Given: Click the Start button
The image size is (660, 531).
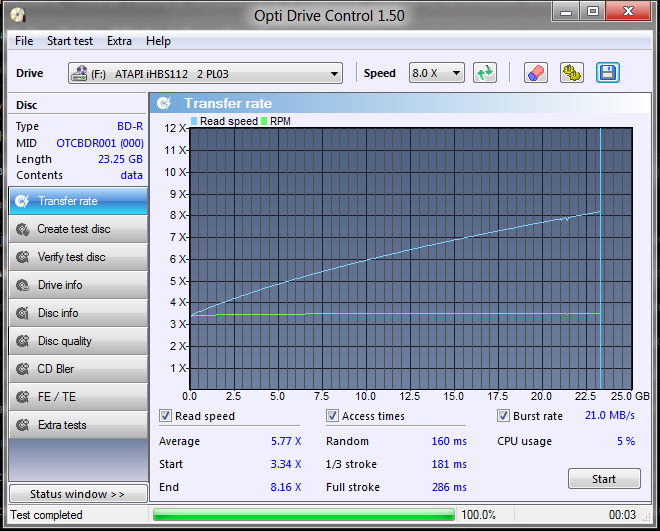Looking at the screenshot, I should tap(604, 479).
